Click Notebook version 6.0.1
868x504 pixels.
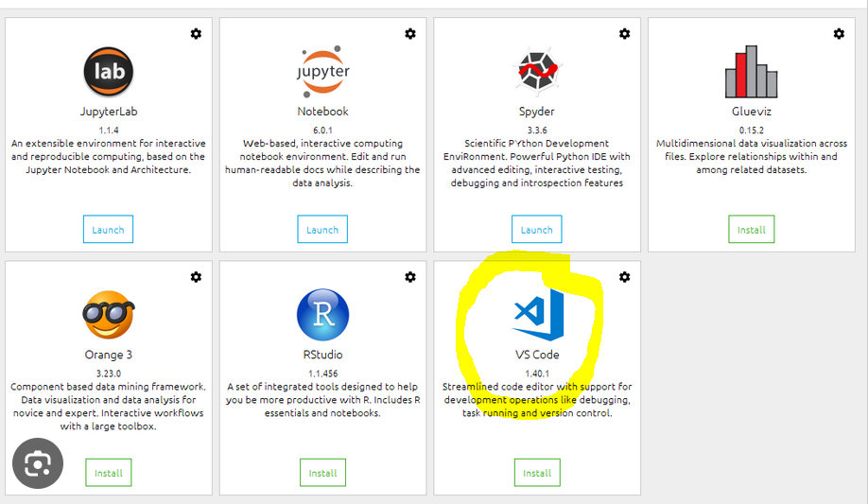click(x=322, y=130)
